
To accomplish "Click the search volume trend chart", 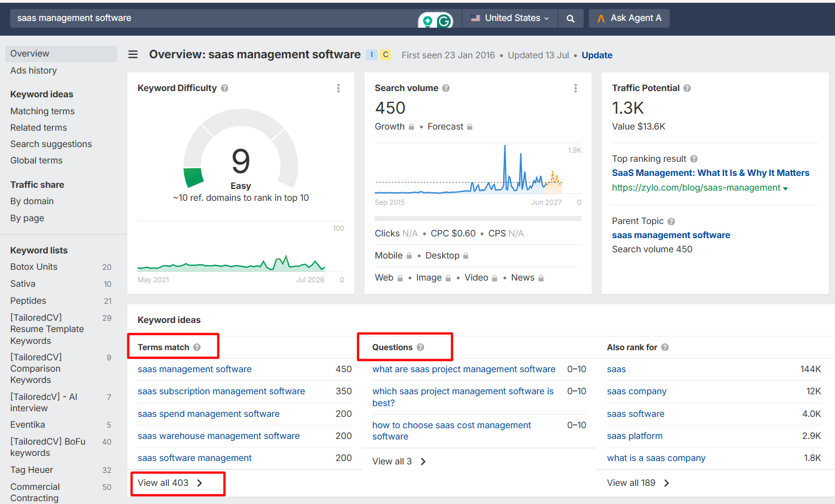I will (x=469, y=170).
